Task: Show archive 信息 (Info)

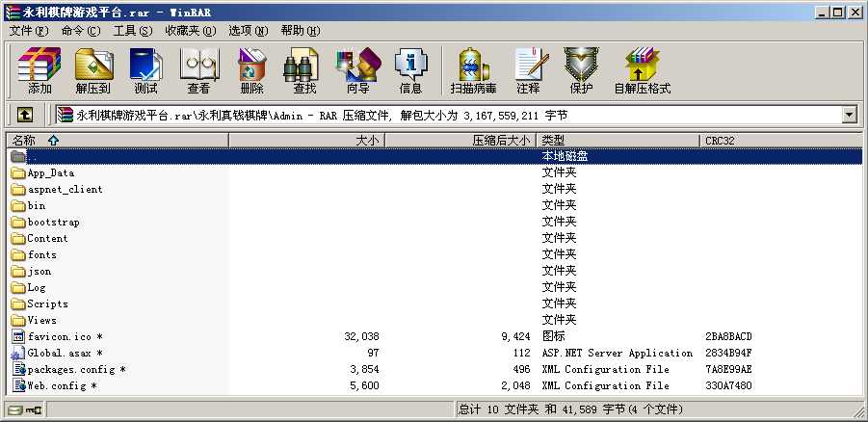Action: [410, 70]
